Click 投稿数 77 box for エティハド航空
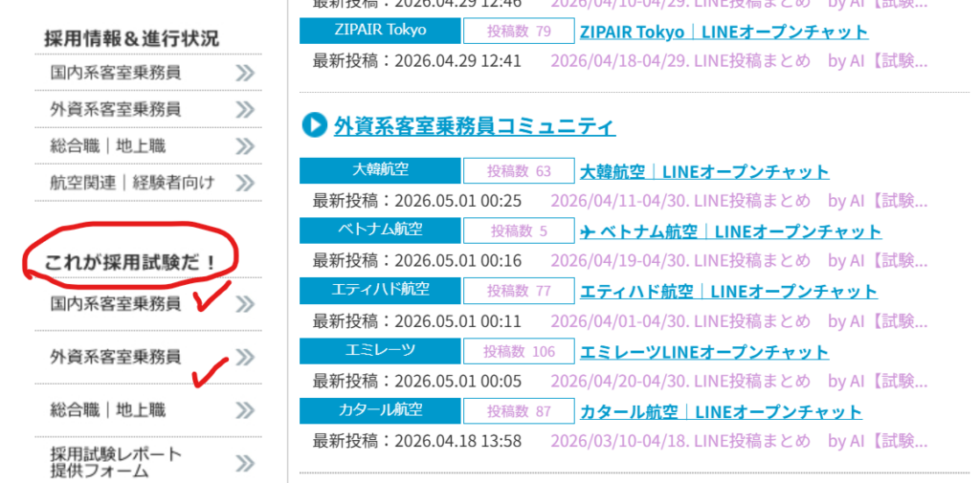The image size is (980, 483). (x=519, y=290)
